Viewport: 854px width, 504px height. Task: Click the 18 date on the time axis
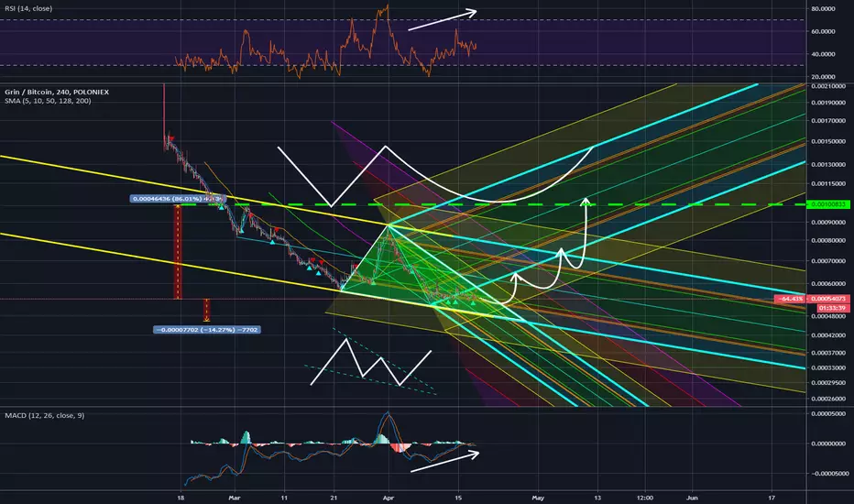[x=181, y=498]
